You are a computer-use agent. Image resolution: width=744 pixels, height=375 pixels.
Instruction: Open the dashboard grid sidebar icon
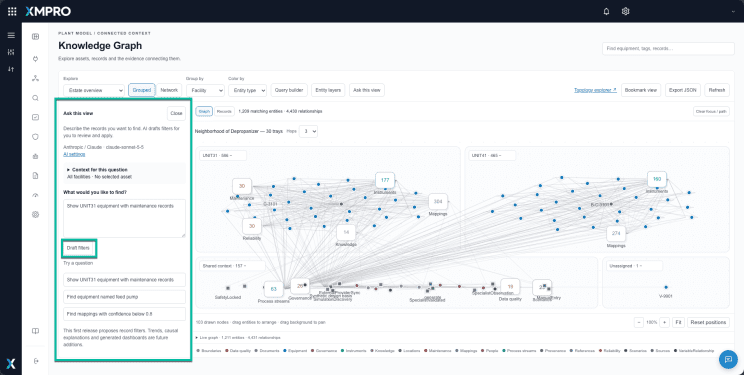[36, 37]
